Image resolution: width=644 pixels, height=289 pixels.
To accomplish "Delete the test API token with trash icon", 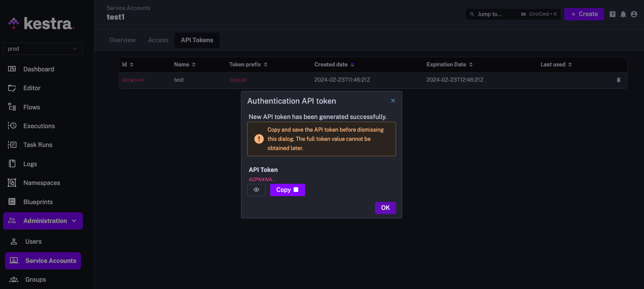I will [618, 80].
